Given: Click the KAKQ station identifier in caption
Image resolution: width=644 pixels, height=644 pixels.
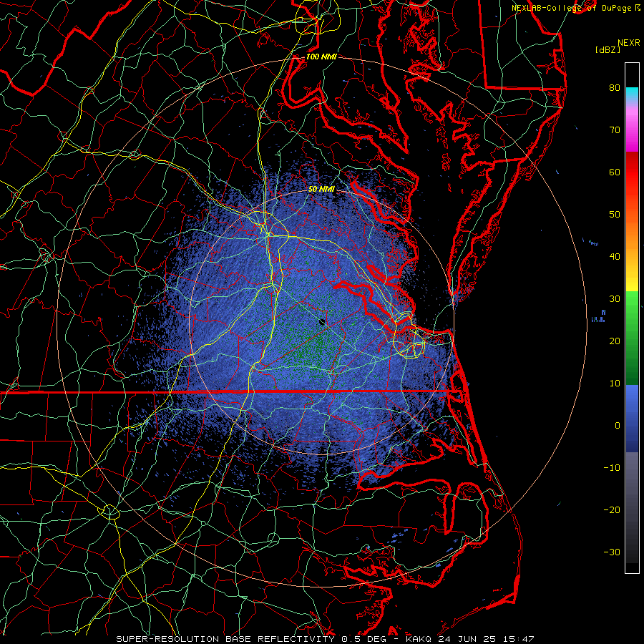Looking at the screenshot, I should 419,639.
